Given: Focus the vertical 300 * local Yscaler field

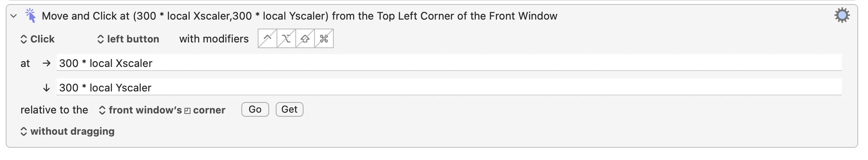Looking at the screenshot, I should tap(449, 87).
